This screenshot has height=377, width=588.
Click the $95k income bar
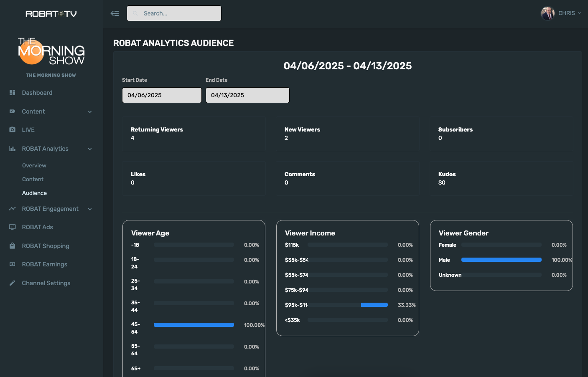tap(348, 305)
